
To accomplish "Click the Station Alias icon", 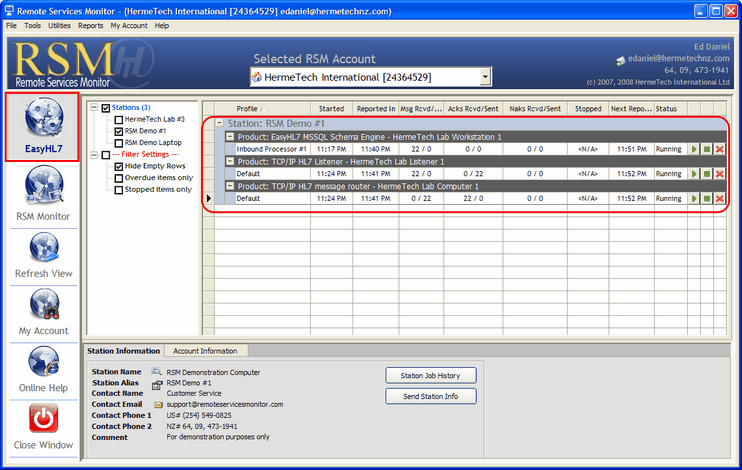I will click(x=157, y=385).
